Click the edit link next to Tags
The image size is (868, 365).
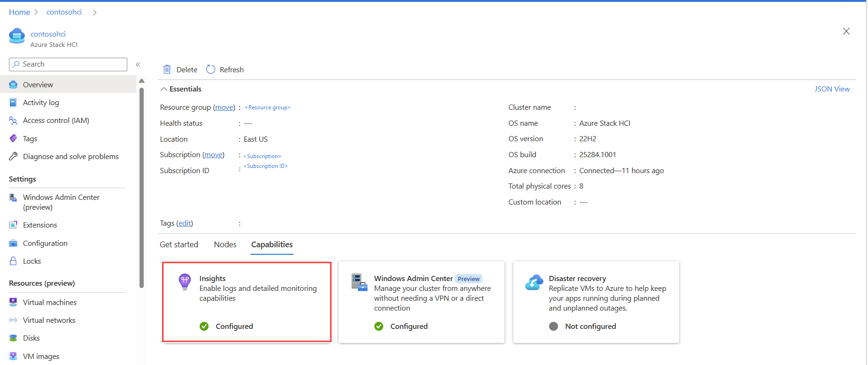coord(185,223)
